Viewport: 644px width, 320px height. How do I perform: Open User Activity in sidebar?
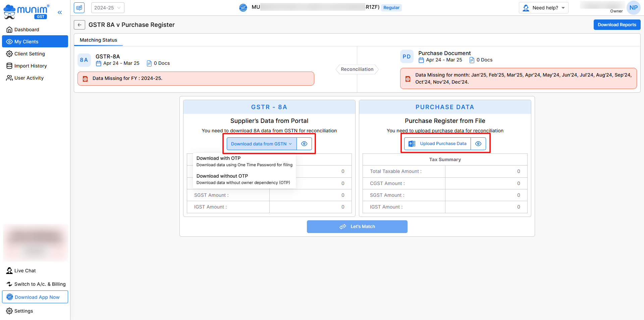pyautogui.click(x=29, y=78)
